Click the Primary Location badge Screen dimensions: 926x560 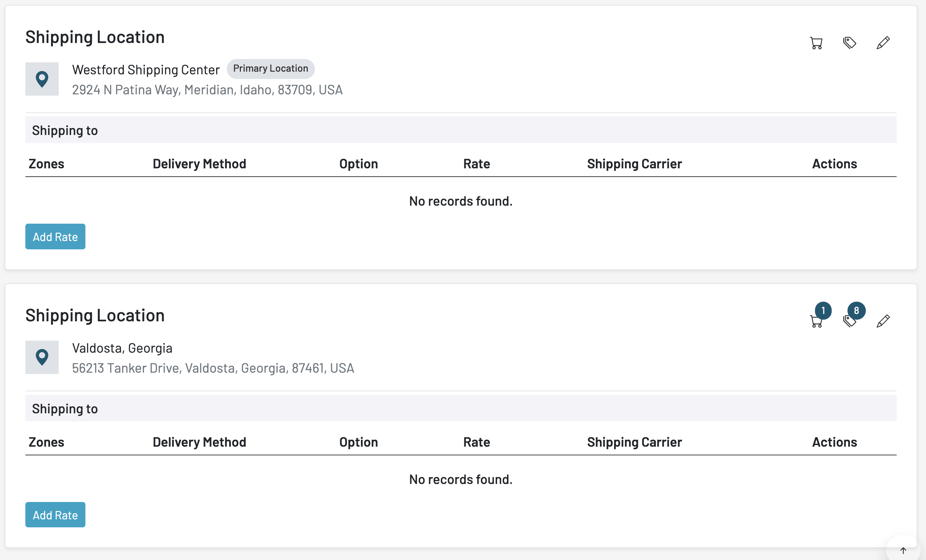pyautogui.click(x=270, y=69)
